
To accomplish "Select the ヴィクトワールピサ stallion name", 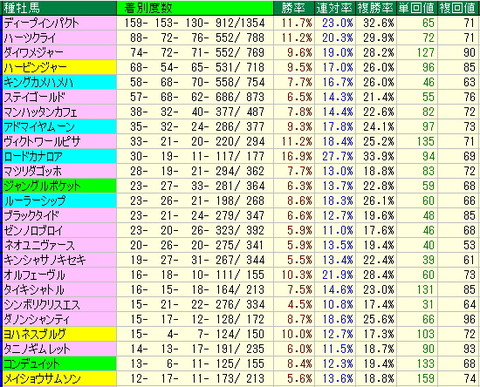I will click(x=42, y=141).
